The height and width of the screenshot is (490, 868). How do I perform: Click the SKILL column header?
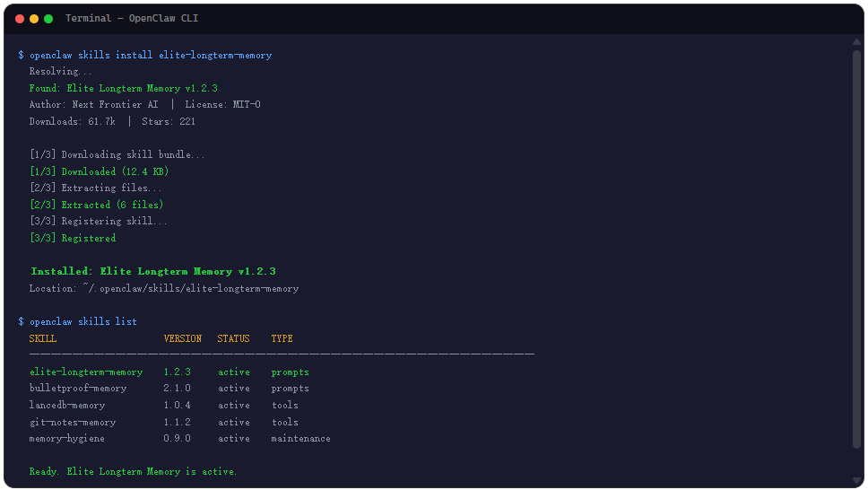[43, 338]
